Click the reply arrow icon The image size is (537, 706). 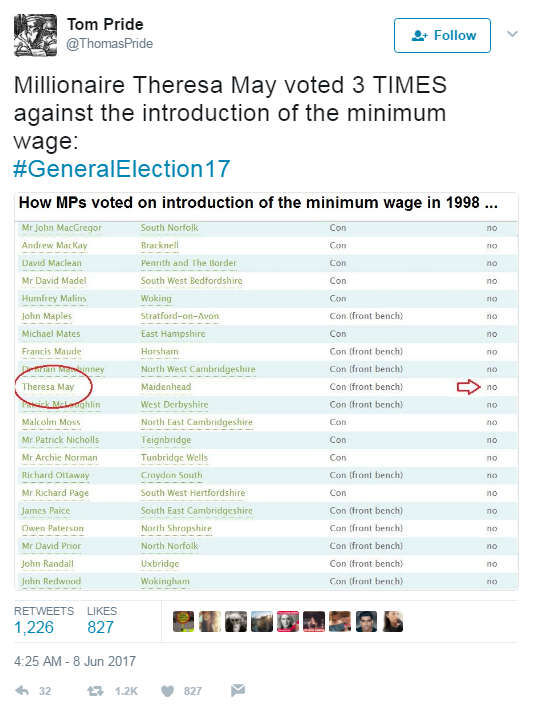[22, 690]
